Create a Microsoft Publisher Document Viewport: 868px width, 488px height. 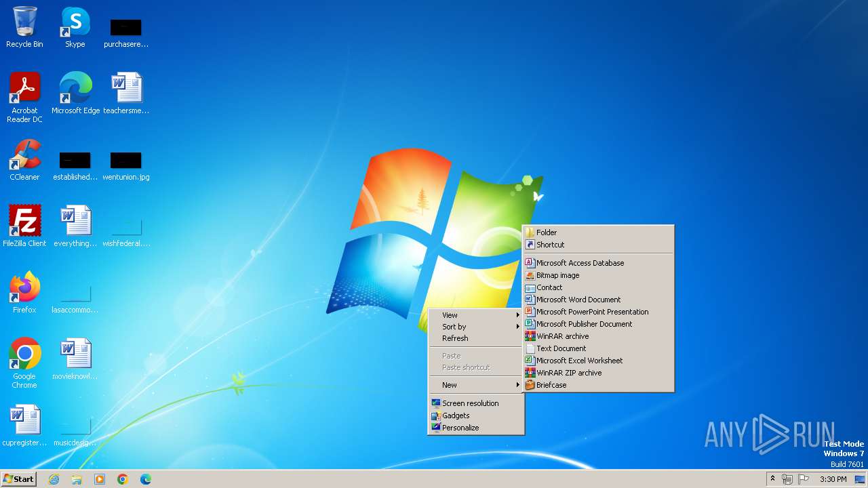coord(598,324)
